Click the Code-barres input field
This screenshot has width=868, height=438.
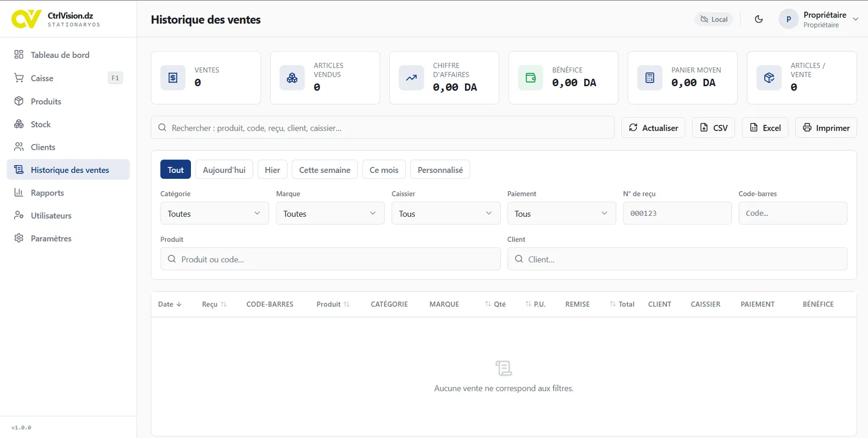pyautogui.click(x=793, y=213)
